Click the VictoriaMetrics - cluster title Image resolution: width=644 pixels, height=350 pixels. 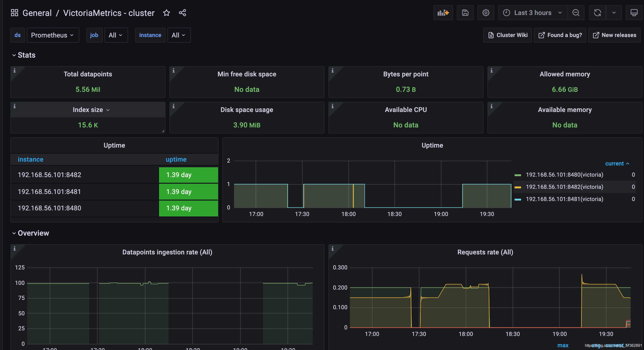tap(109, 13)
